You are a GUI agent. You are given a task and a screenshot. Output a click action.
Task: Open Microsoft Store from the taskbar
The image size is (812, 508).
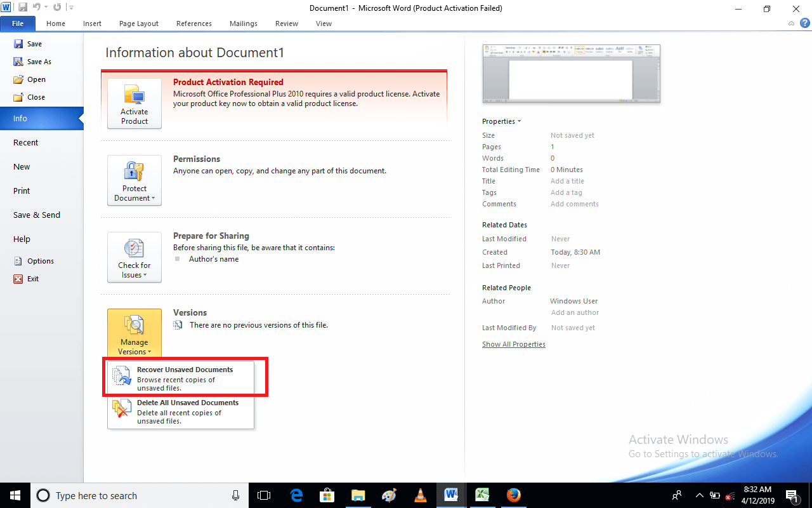[x=327, y=495]
